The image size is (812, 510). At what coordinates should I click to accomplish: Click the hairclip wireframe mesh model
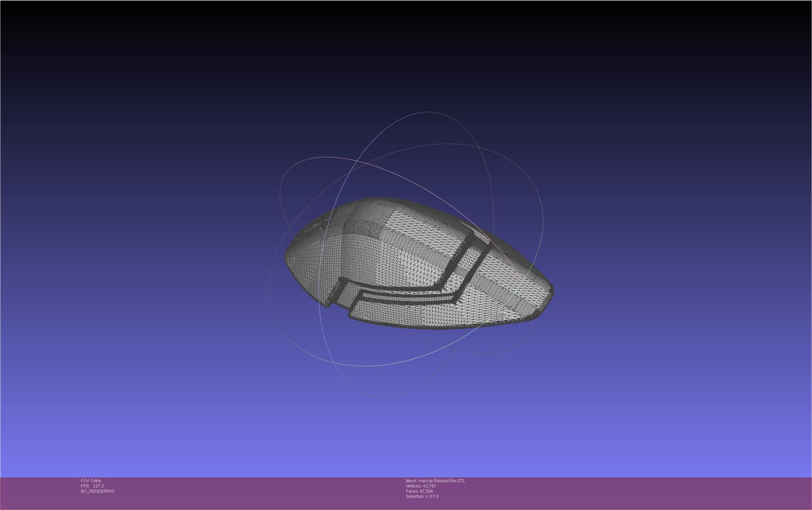(418, 264)
